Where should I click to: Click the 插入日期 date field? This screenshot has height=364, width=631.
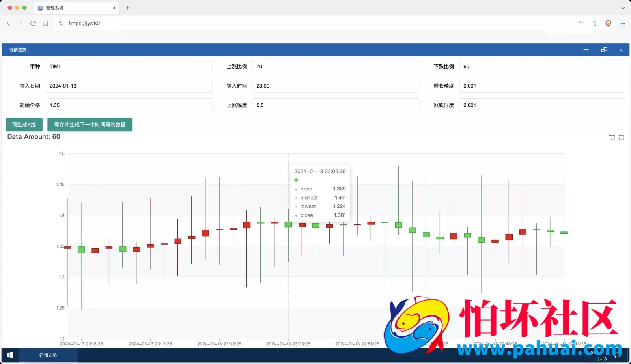[129, 86]
